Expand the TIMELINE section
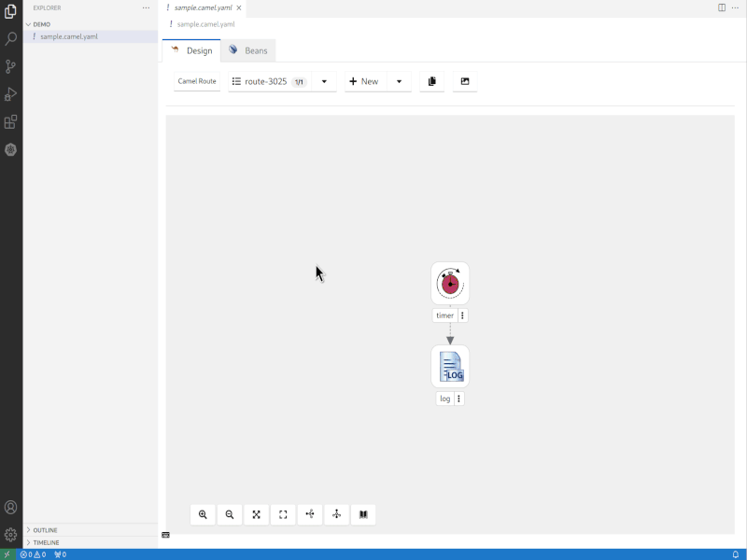The height and width of the screenshot is (560, 747). (x=46, y=542)
